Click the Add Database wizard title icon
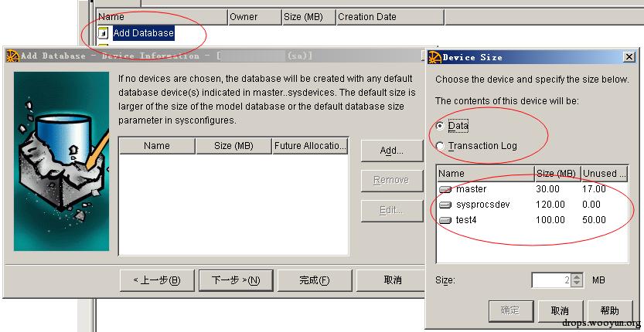Viewport: 644px width, 332px height. click(x=12, y=56)
